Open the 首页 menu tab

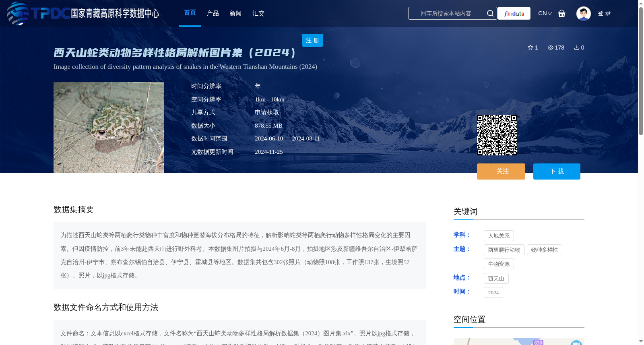point(190,13)
